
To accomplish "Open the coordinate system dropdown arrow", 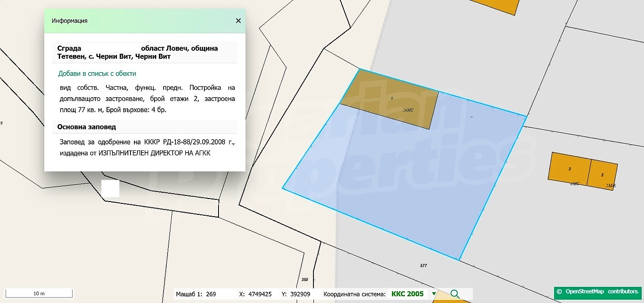I will pyautogui.click(x=434, y=294).
